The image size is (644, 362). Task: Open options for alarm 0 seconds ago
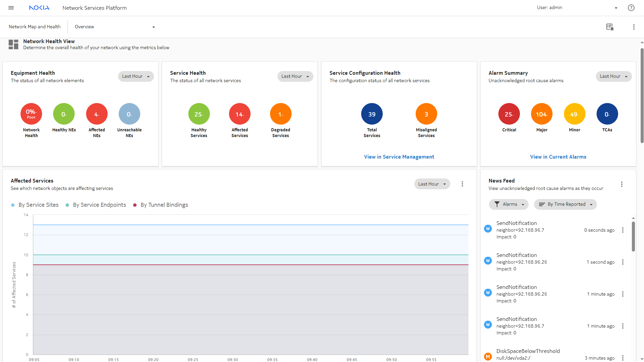click(x=623, y=230)
